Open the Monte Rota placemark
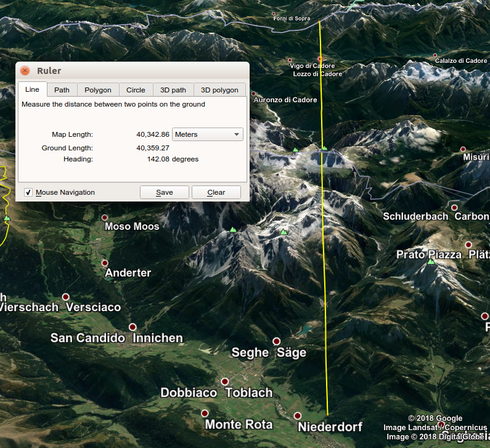The width and height of the screenshot is (490, 448). (205, 413)
